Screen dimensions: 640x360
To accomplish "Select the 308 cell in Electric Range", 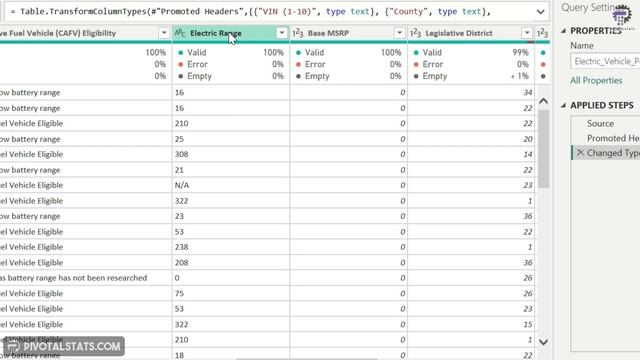I will click(231, 154).
